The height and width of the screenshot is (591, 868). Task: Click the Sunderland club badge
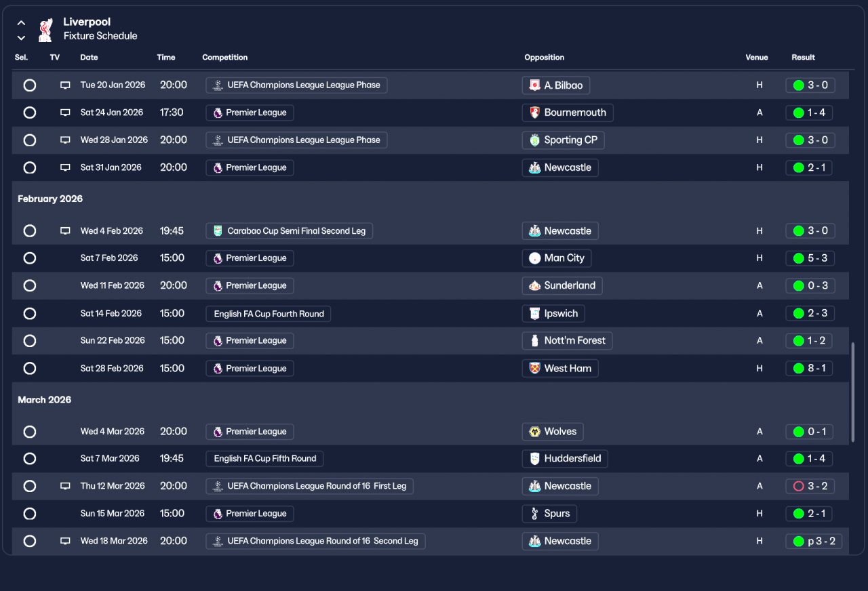[534, 286]
